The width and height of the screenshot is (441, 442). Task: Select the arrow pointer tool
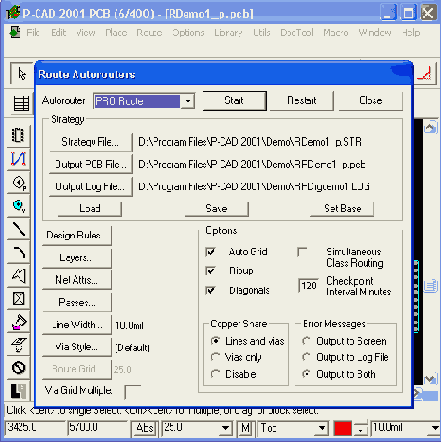22,74
